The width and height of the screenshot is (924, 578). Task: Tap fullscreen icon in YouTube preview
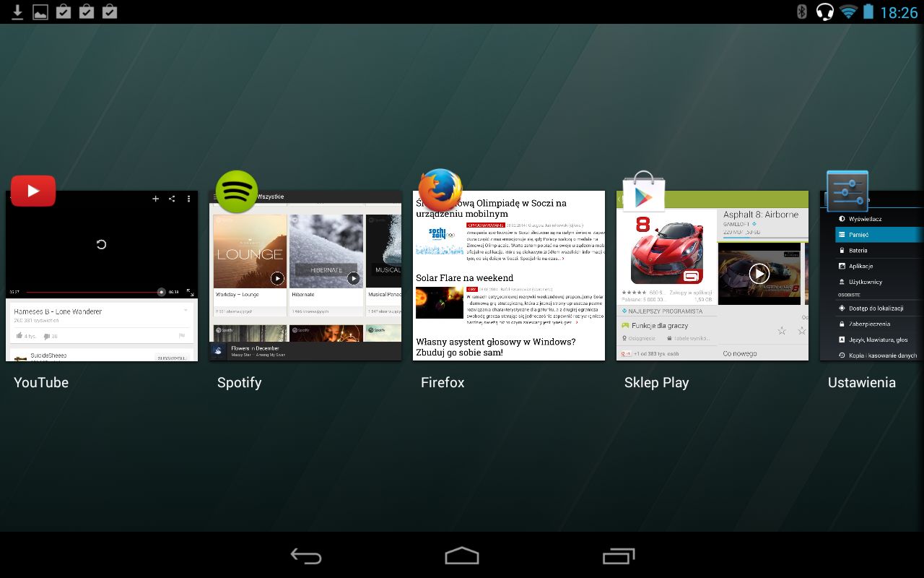(x=190, y=292)
